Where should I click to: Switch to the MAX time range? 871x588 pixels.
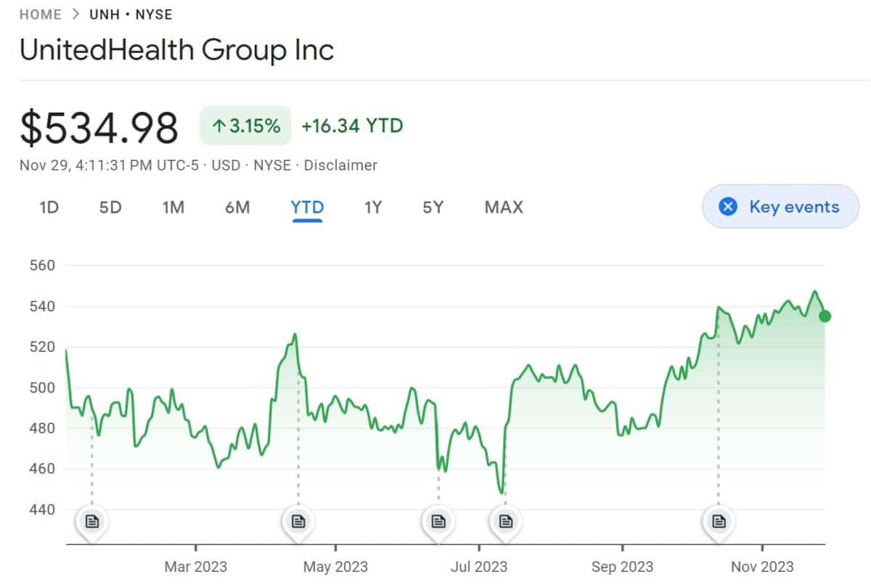coord(502,207)
